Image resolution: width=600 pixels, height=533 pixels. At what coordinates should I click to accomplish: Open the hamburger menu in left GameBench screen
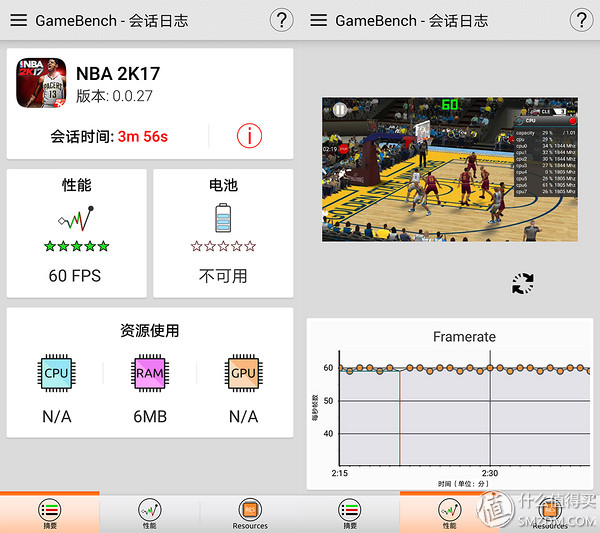pos(18,20)
